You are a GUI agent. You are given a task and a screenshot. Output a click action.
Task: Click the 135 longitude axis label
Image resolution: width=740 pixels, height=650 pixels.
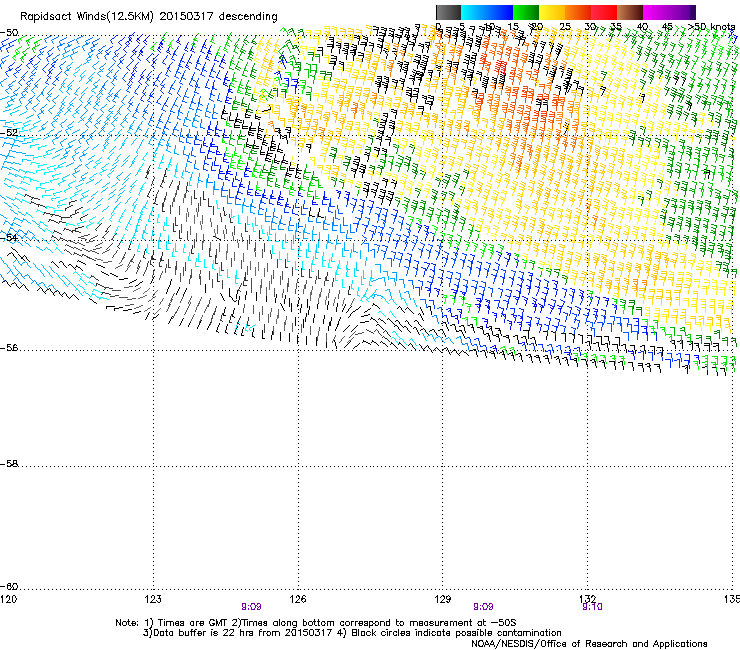pyautogui.click(x=732, y=599)
